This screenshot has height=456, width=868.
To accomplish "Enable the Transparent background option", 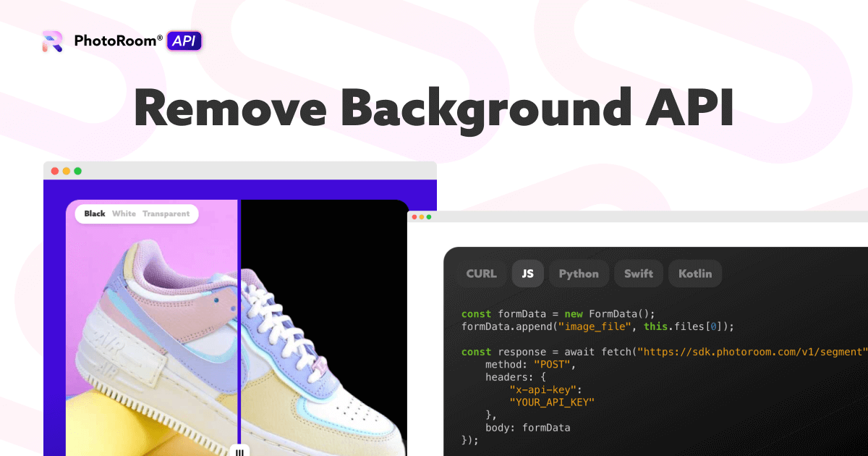I will pos(166,214).
